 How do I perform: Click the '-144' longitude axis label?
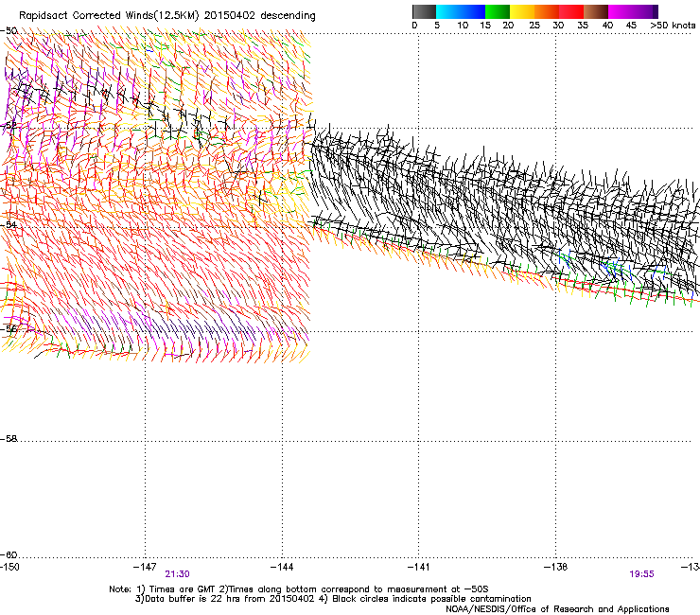(282, 567)
